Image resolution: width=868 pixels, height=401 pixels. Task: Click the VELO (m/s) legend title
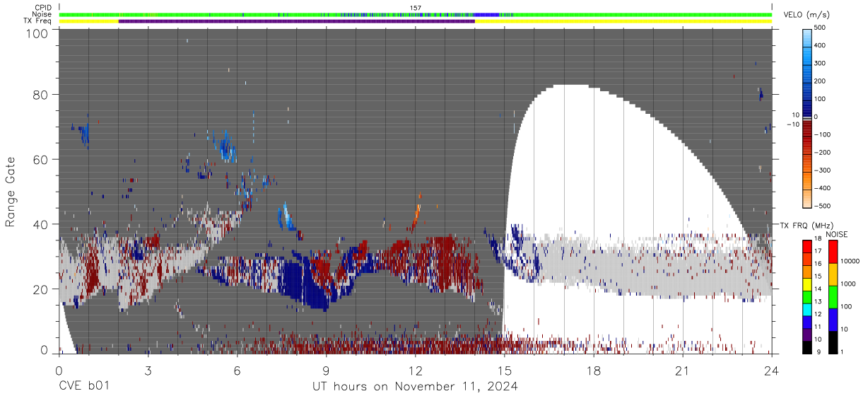click(x=807, y=16)
